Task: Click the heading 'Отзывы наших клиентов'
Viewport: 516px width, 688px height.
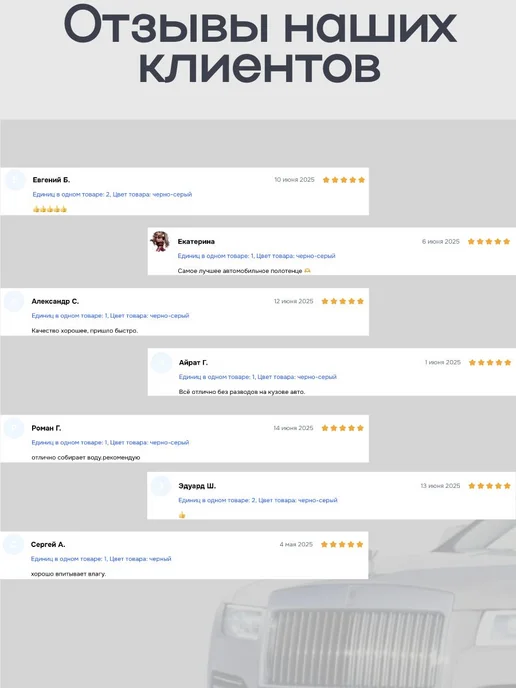Action: coord(260,45)
